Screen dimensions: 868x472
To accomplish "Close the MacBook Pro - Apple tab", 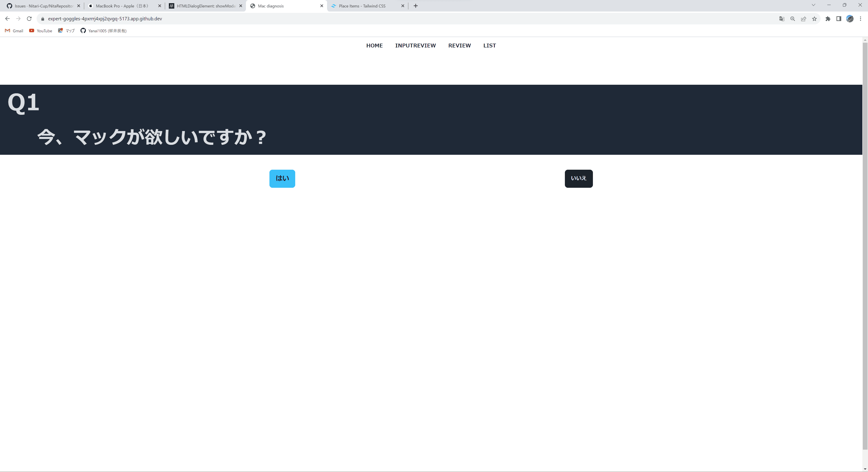I will (x=160, y=6).
